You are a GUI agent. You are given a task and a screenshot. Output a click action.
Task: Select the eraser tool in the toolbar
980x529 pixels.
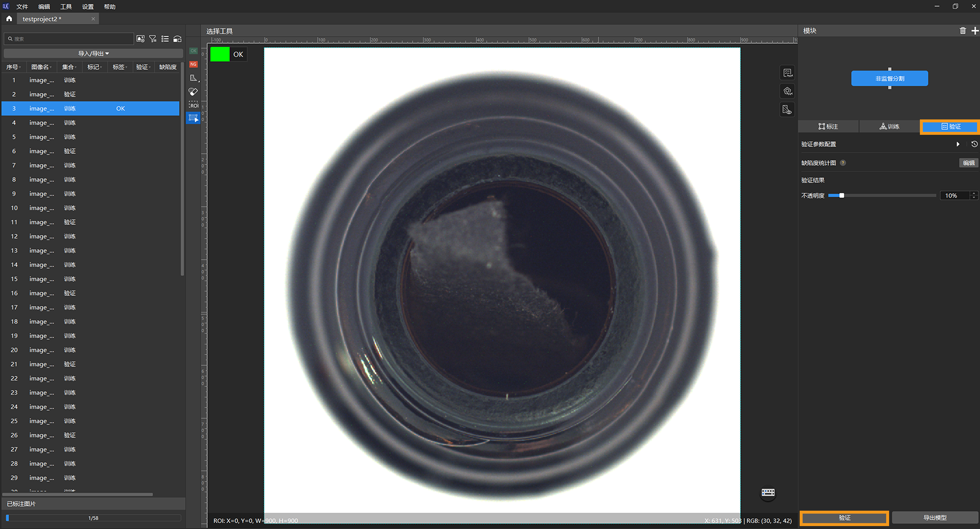tap(193, 92)
